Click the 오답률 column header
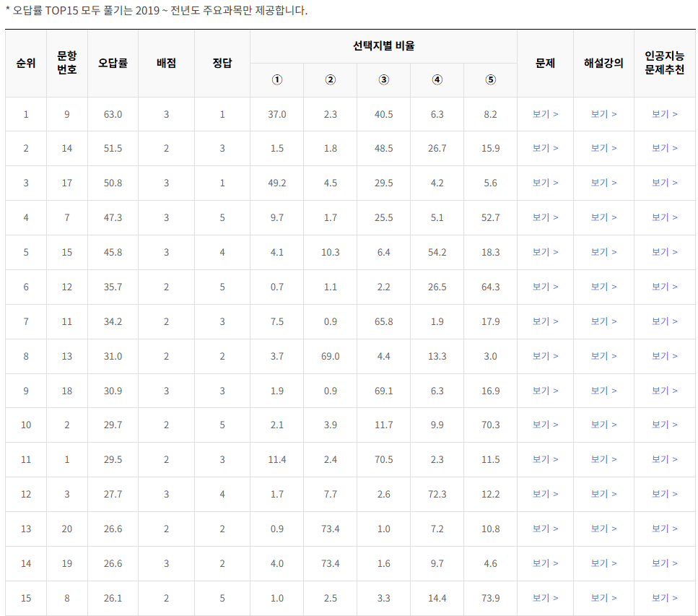This screenshot has width=698, height=616. click(x=113, y=63)
